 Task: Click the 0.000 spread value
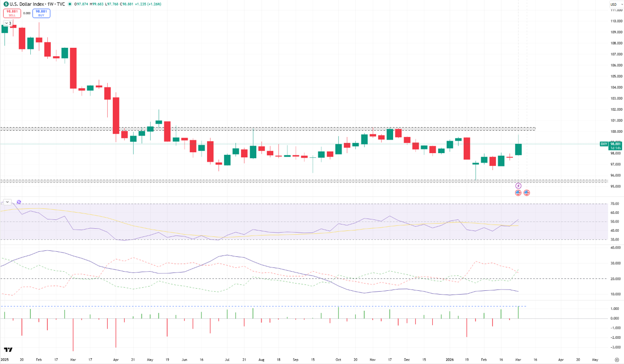point(27,13)
